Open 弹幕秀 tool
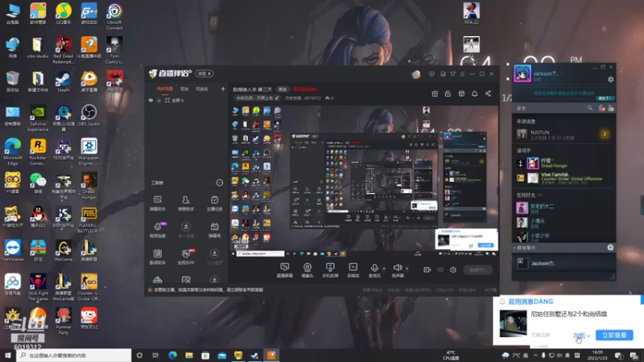The width and height of the screenshot is (644, 362). [214, 230]
